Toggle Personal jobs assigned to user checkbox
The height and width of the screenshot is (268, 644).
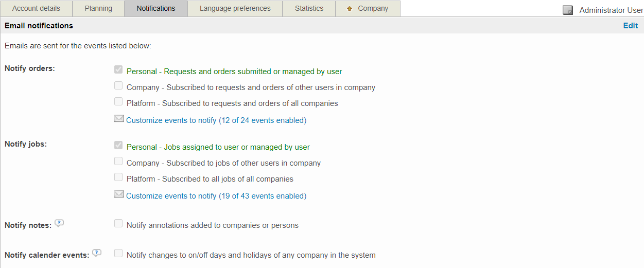click(x=118, y=146)
